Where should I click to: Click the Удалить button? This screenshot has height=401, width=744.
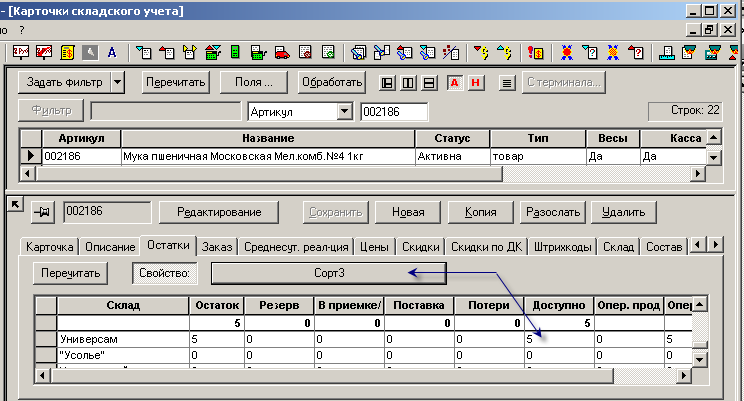tap(623, 212)
